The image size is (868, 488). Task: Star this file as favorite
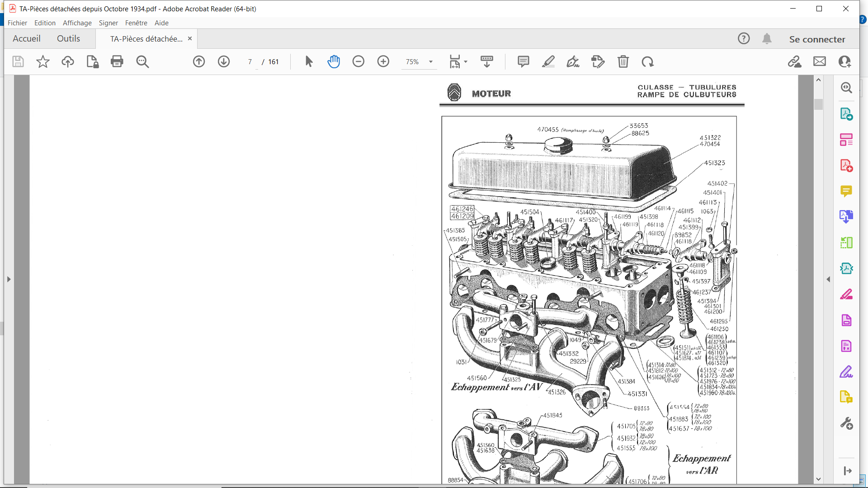tap(43, 61)
